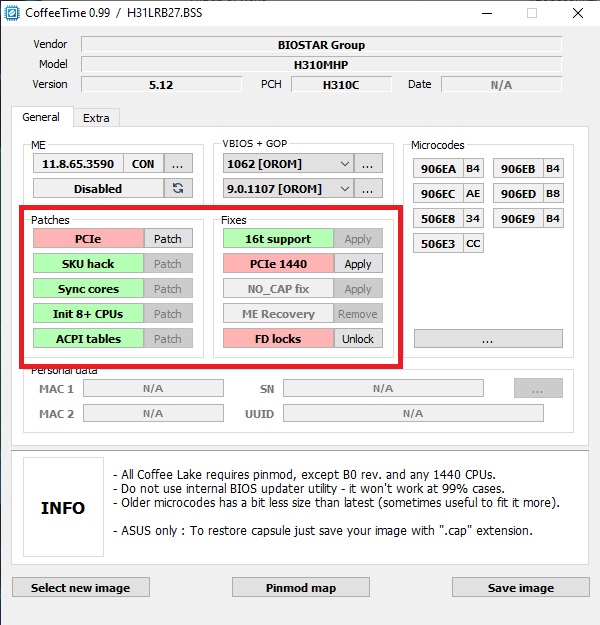Switch to the Extra tab
The width and height of the screenshot is (600, 625).
96,118
